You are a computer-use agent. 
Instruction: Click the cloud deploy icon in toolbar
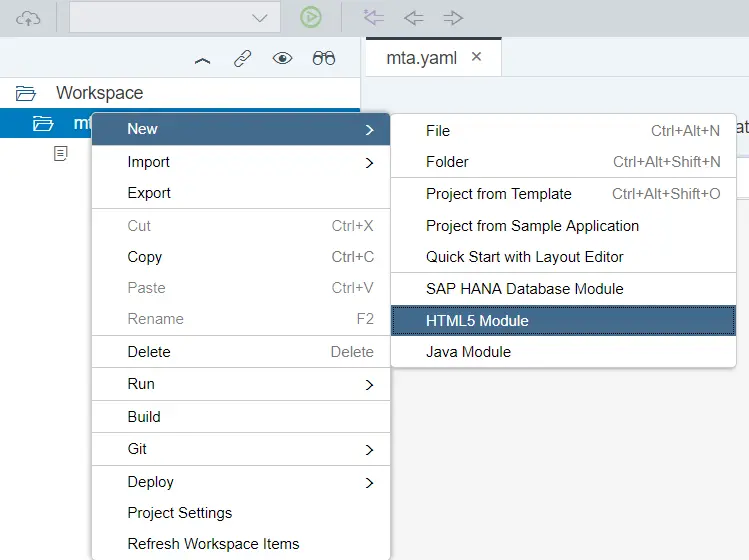(x=28, y=19)
